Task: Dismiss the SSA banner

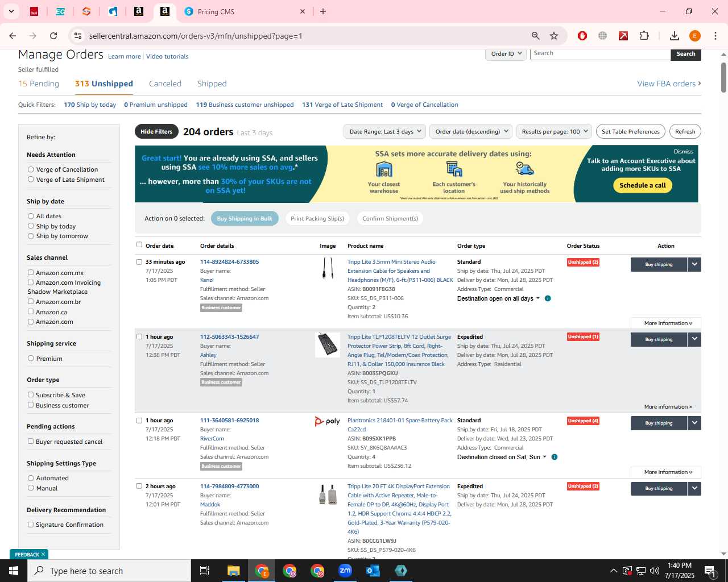Action: (683, 152)
